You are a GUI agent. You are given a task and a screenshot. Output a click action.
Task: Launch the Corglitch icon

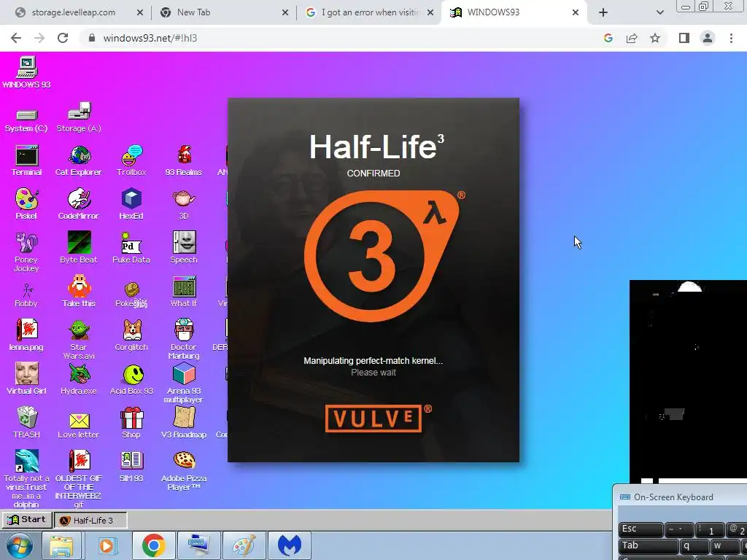[x=131, y=335]
